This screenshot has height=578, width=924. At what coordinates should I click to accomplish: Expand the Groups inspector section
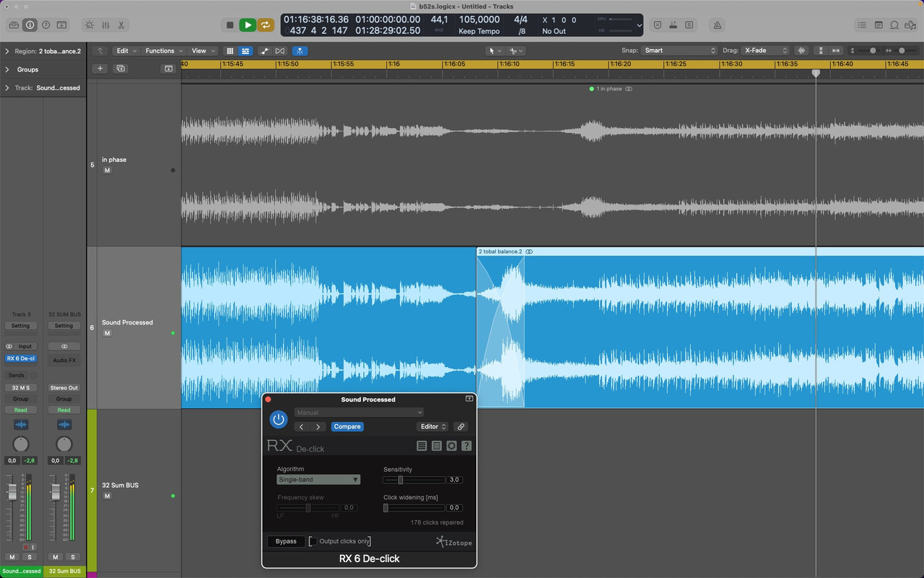coord(7,69)
